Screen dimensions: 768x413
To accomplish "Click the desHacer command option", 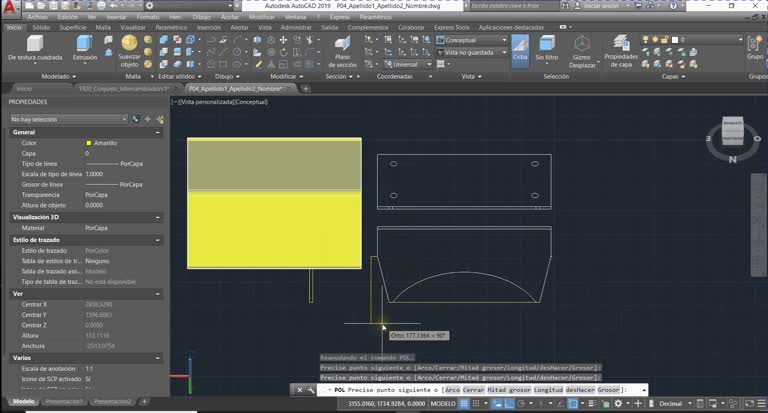I will pyautogui.click(x=580, y=390).
